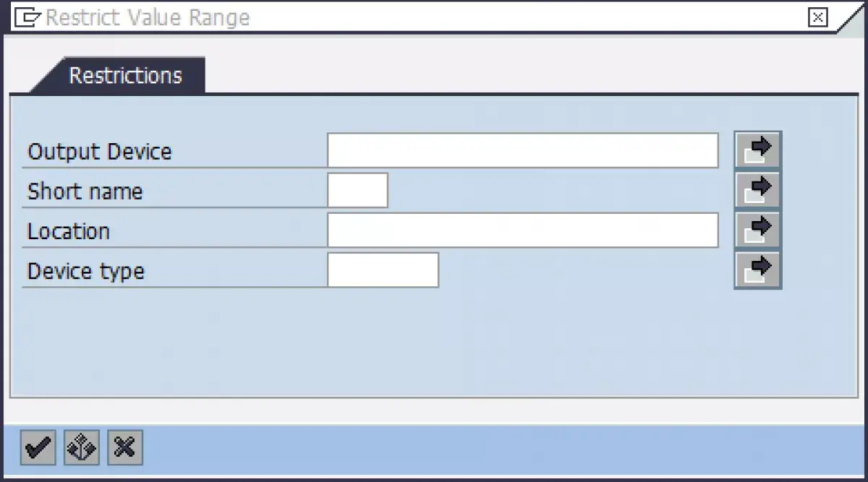Close the Restrict Value Range dialog
868x482 pixels.
click(x=817, y=17)
